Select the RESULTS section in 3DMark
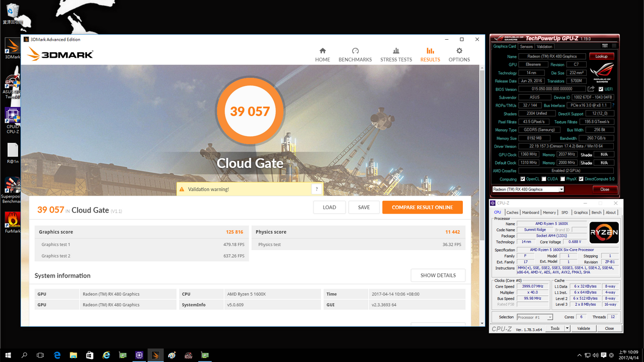Screen dimensions: 644x362 tap(430, 55)
